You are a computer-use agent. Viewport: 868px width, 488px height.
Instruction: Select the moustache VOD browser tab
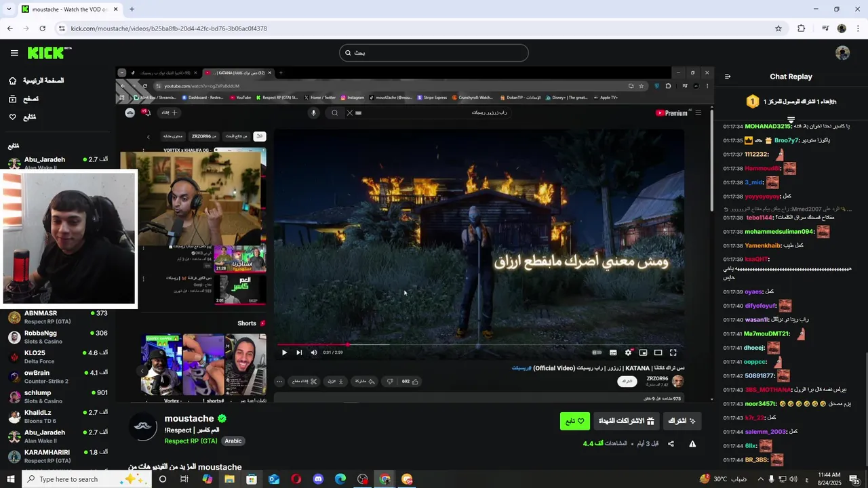coord(69,9)
